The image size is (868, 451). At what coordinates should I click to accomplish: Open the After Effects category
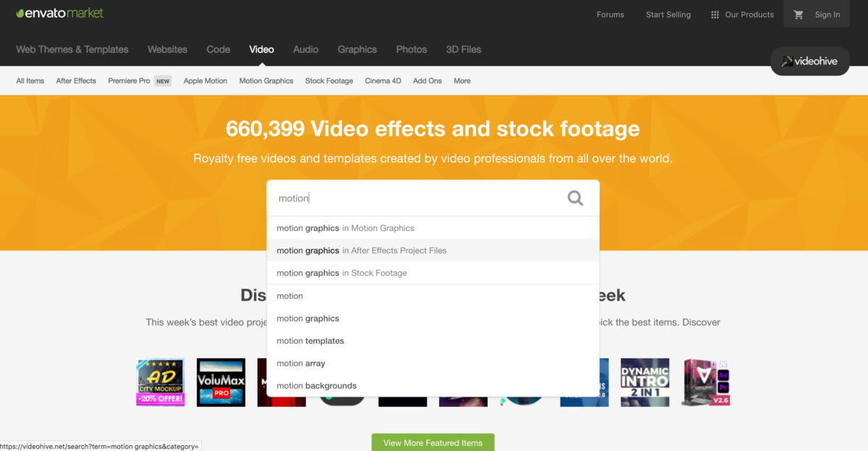pos(76,81)
